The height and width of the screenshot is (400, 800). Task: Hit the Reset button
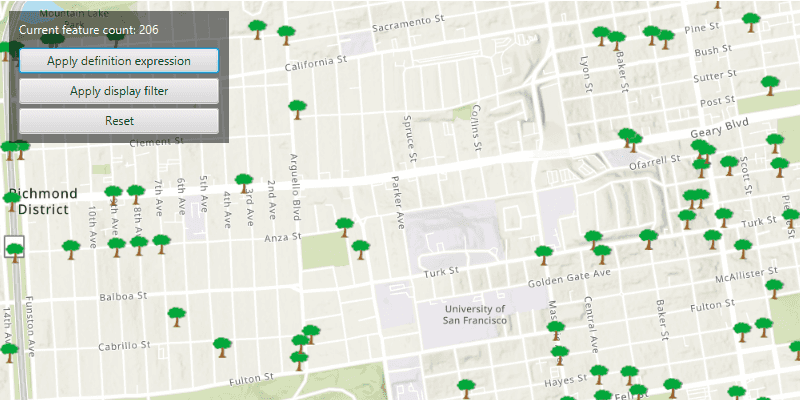tap(119, 121)
